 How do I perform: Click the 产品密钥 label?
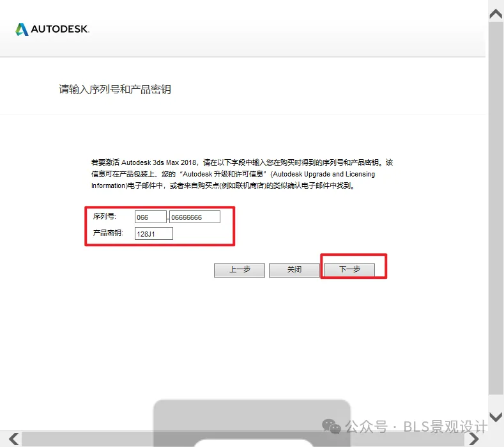pos(108,233)
